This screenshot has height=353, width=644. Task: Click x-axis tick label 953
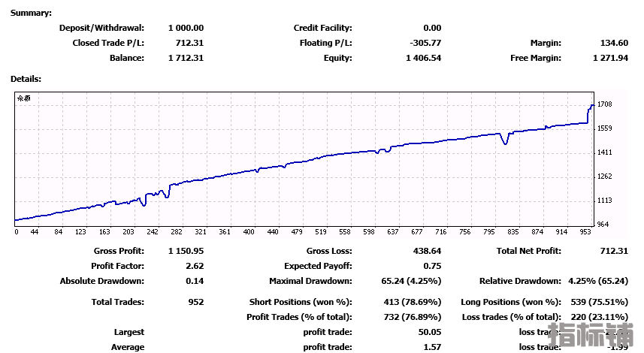click(x=585, y=232)
